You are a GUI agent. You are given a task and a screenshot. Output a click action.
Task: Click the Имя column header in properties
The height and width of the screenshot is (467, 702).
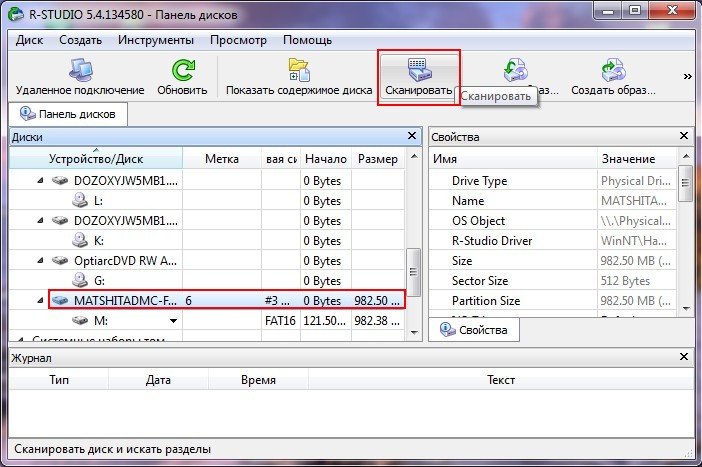(x=513, y=159)
